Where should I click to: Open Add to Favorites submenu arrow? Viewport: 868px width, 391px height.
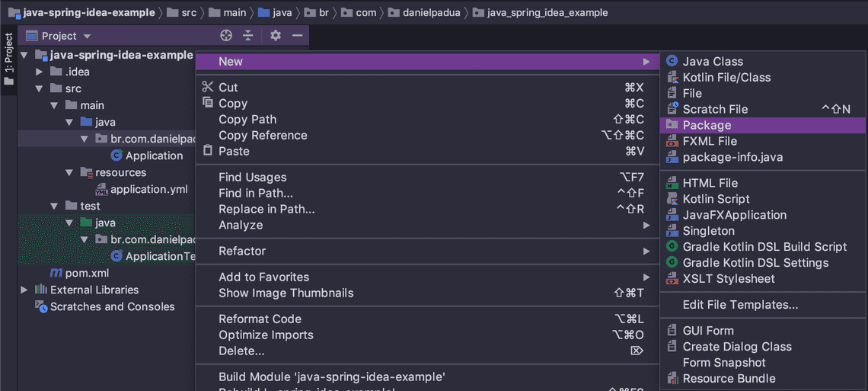pos(646,277)
